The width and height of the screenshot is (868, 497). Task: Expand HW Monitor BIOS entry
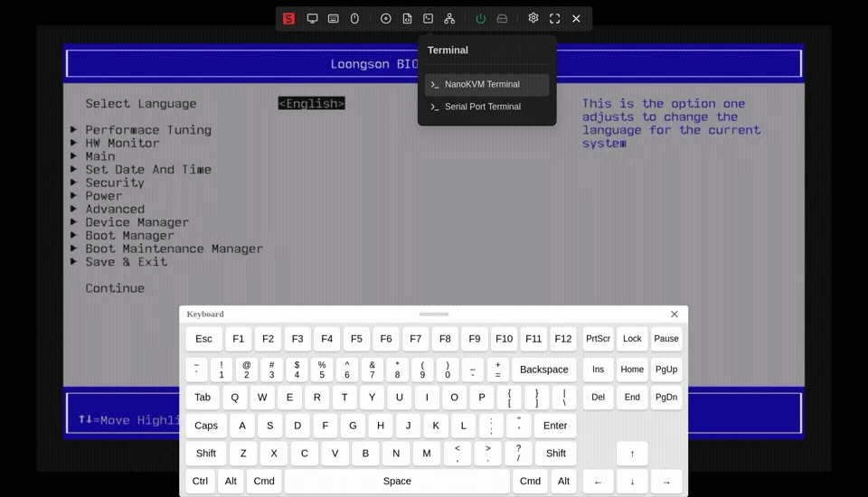point(122,144)
